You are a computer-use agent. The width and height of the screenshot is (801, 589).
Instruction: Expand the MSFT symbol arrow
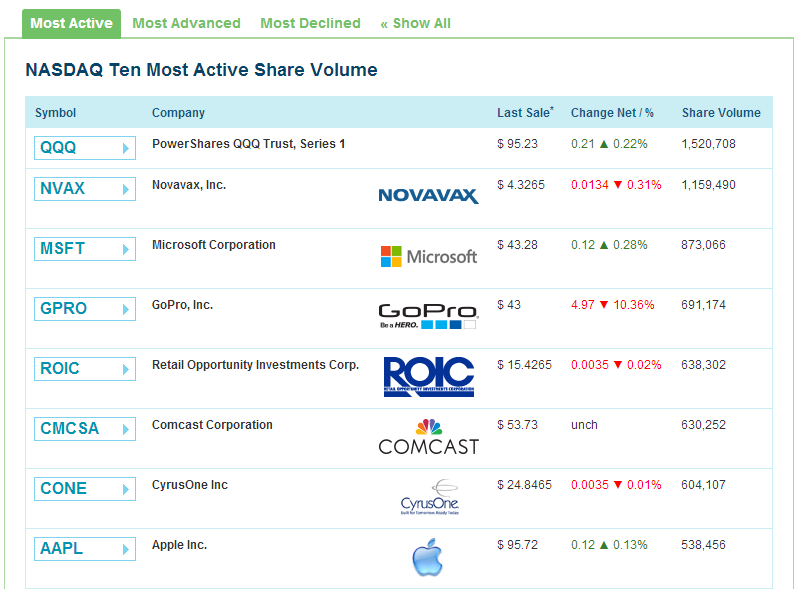126,249
